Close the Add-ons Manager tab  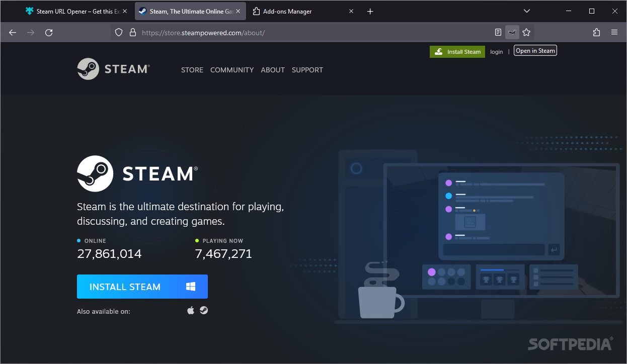coord(351,11)
